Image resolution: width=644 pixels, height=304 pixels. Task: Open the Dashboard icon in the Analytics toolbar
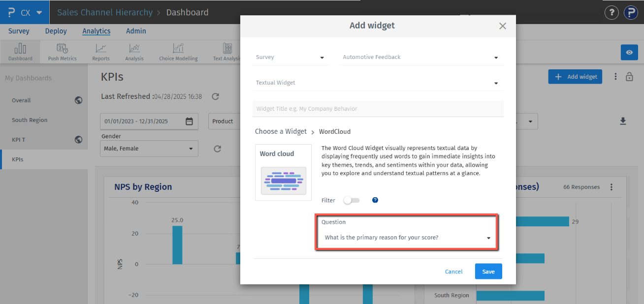coord(20,52)
